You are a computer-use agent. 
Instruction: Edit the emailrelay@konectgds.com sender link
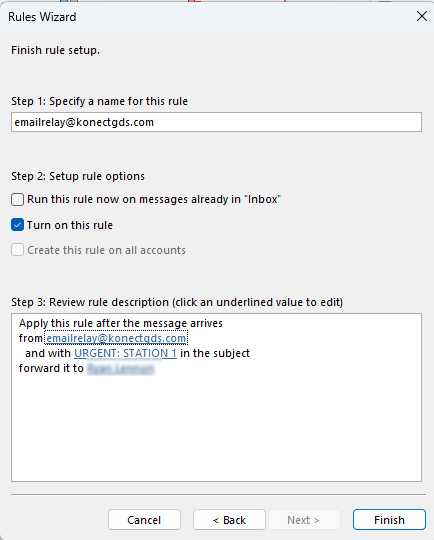(116, 338)
